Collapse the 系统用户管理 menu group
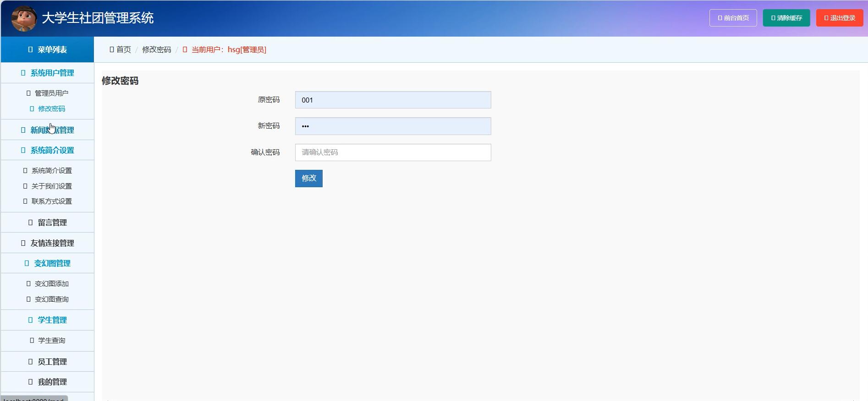The height and width of the screenshot is (401, 868). pyautogui.click(x=47, y=73)
